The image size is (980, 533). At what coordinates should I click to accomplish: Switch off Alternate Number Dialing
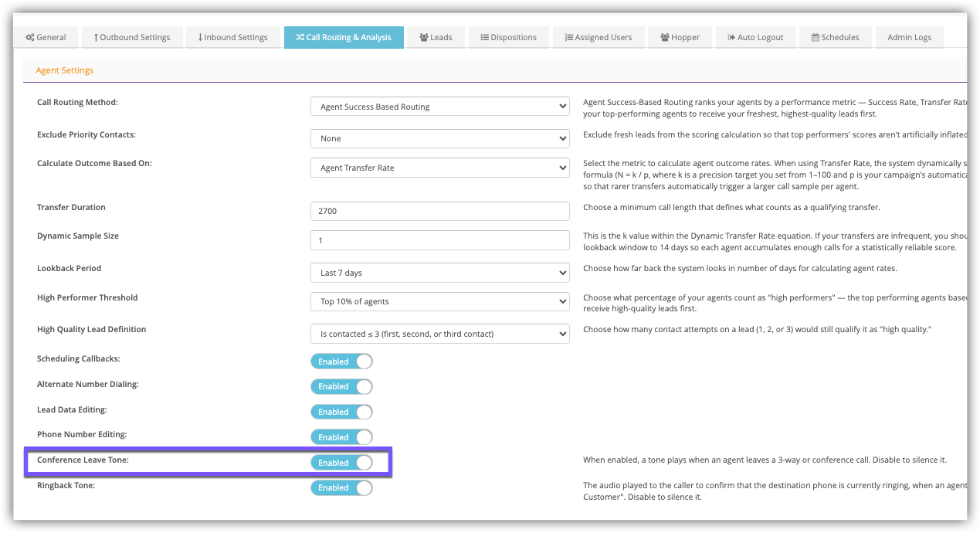[x=341, y=386]
